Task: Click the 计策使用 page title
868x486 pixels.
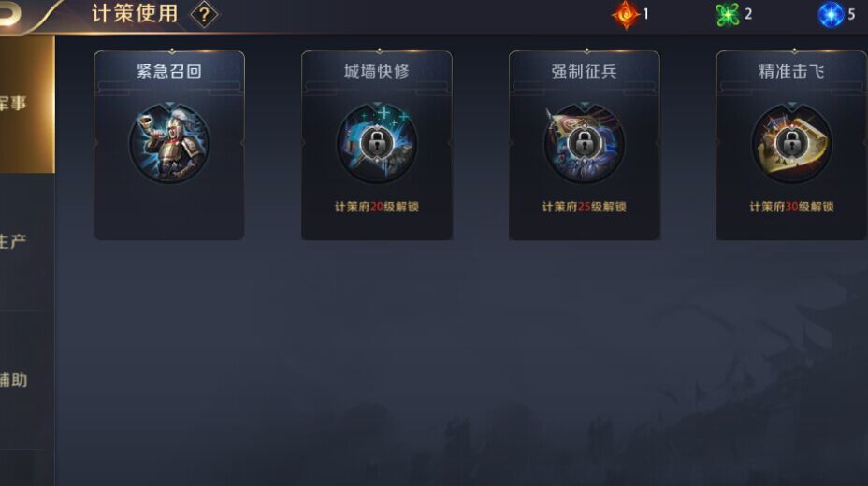Action: pos(135,14)
